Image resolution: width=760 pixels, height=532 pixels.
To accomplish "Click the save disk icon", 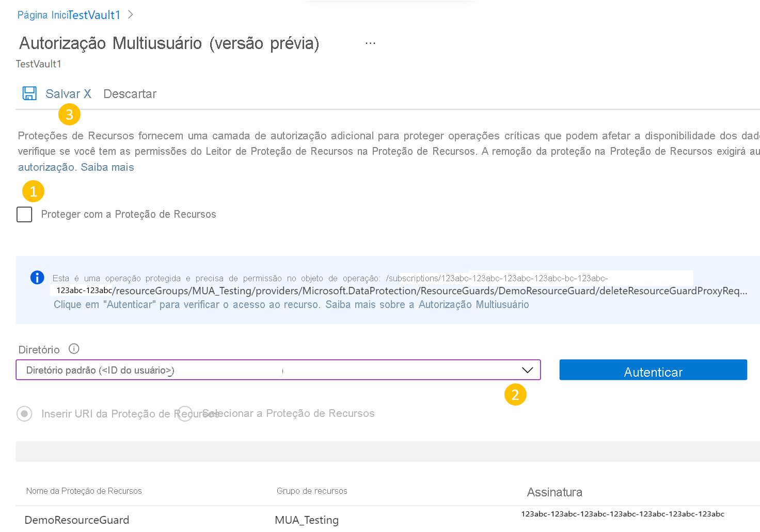I will coord(29,93).
